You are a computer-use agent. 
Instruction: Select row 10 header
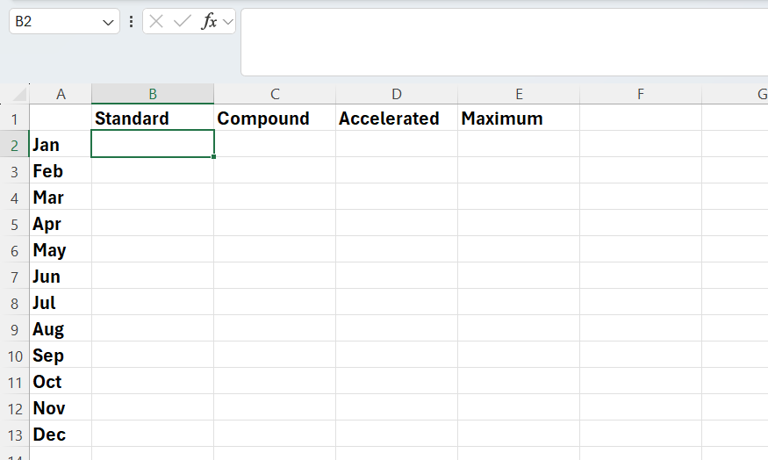(15, 356)
